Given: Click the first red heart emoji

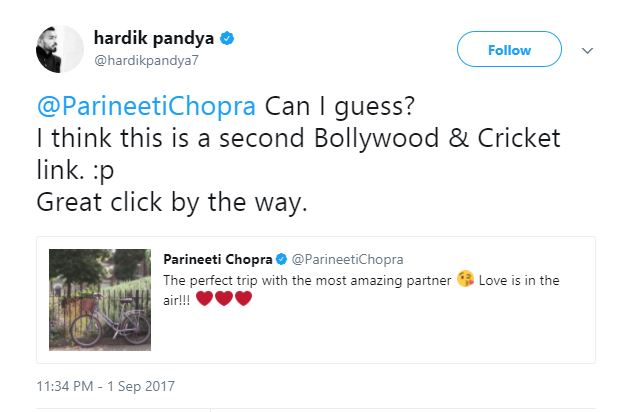Looking at the screenshot, I should (205, 300).
